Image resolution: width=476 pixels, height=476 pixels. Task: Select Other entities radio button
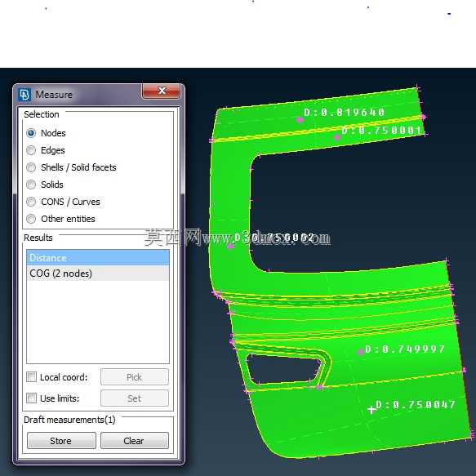31,219
